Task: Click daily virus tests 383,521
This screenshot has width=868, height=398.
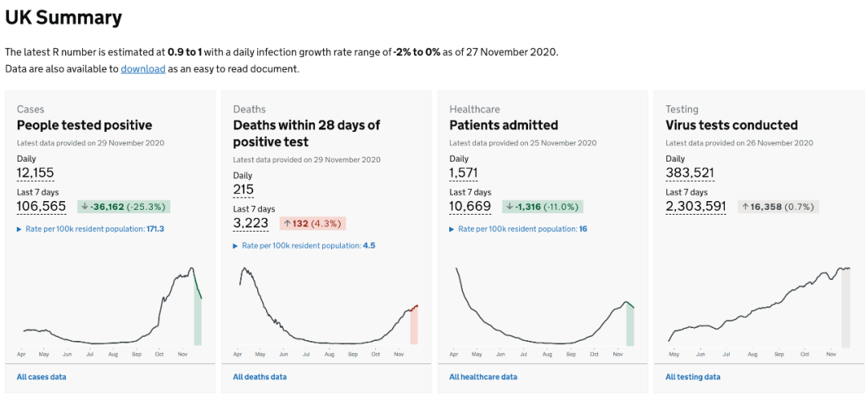Action: pyautogui.click(x=690, y=173)
